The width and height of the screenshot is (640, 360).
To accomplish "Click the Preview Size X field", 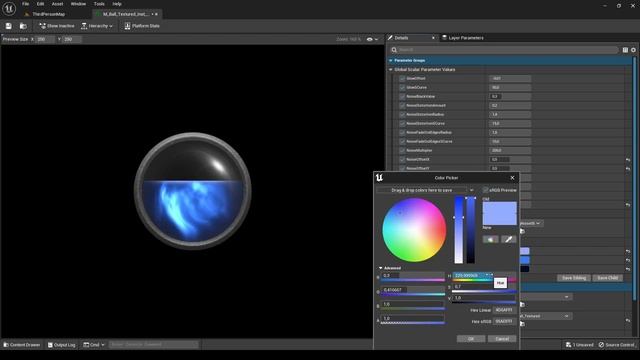I will pos(45,39).
